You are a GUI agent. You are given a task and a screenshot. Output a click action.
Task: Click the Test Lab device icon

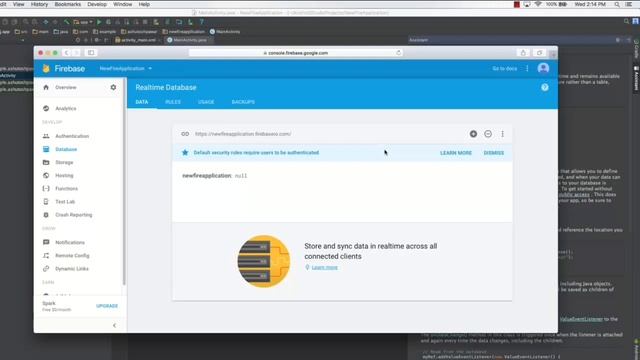click(x=46, y=202)
